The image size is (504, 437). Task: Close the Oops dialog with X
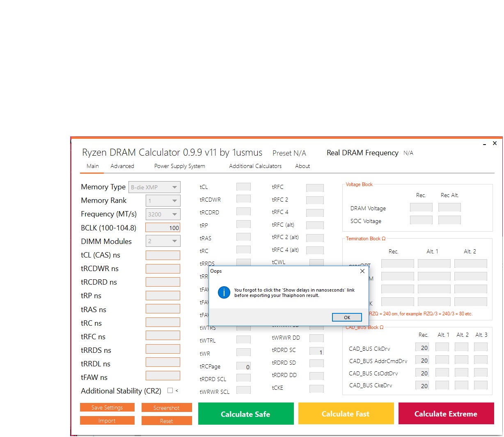pos(362,271)
